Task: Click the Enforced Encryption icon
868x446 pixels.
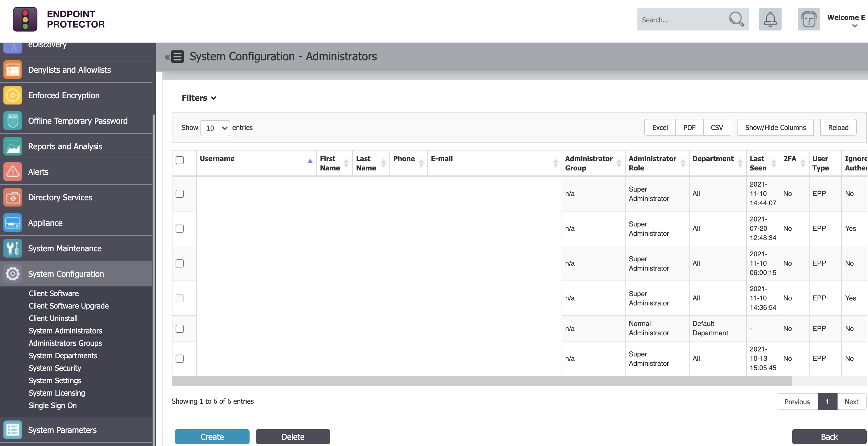Action: 13,95
